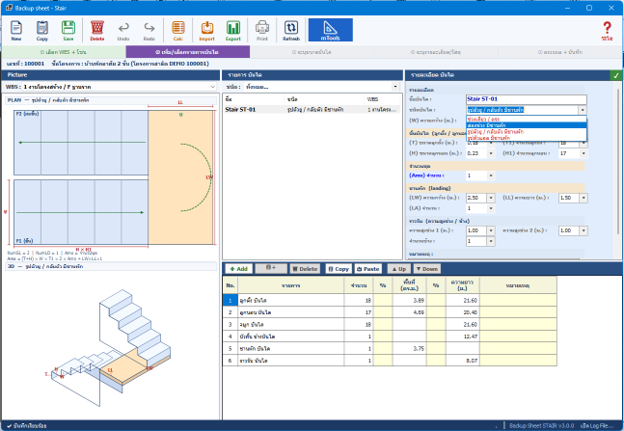Open the (LL) 1.50 landing length dropdown
The width and height of the screenshot is (624, 431).
[583, 198]
